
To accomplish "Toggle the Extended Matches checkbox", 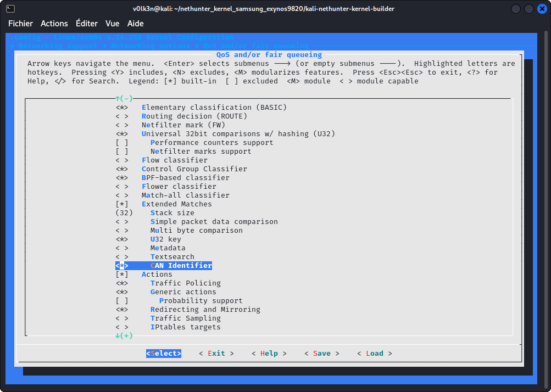I will pos(122,204).
